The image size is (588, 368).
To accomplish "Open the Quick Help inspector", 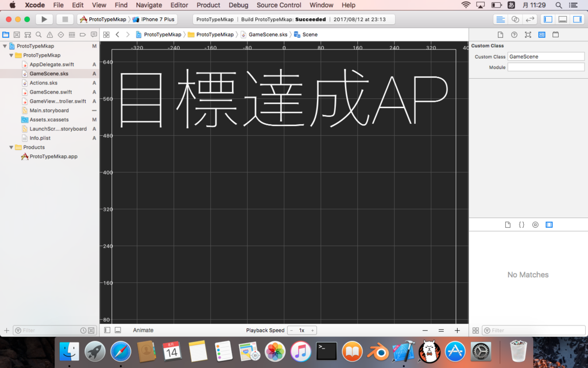I will 514,34.
